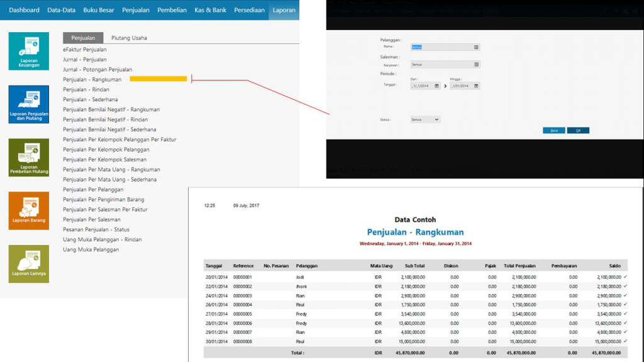This screenshot has height=362, width=644.
Task: Open the Laporan Keuangan tile
Action: 28,52
